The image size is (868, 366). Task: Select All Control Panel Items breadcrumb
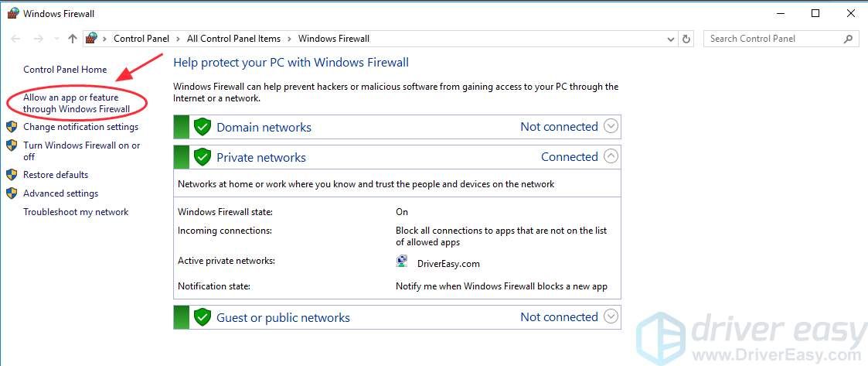click(233, 39)
